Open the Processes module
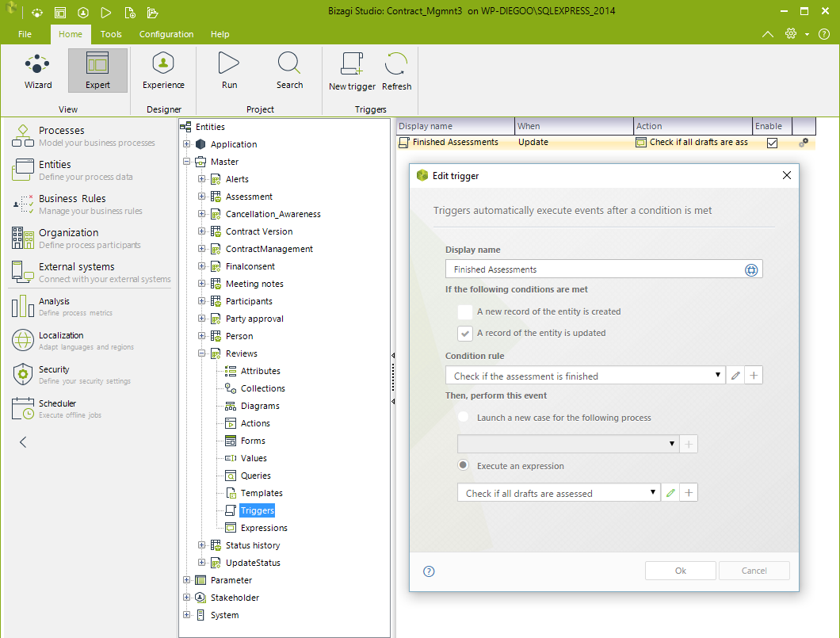The image size is (840, 638). pyautogui.click(x=83, y=136)
